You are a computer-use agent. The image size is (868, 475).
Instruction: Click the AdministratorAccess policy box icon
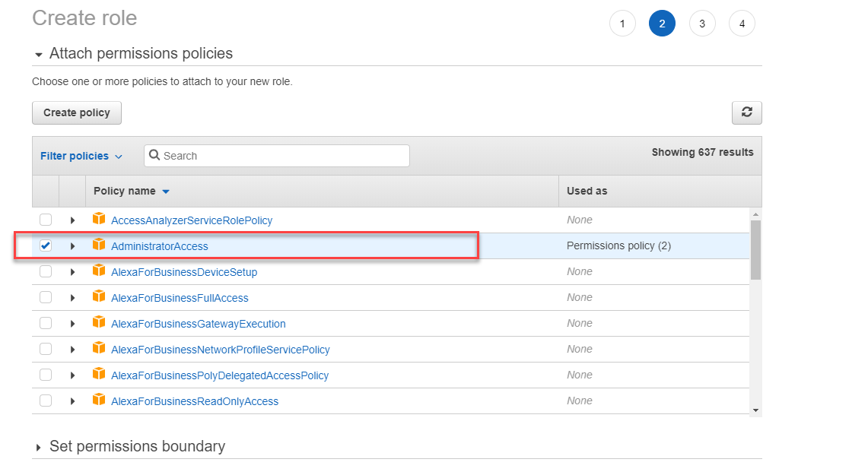coord(98,245)
